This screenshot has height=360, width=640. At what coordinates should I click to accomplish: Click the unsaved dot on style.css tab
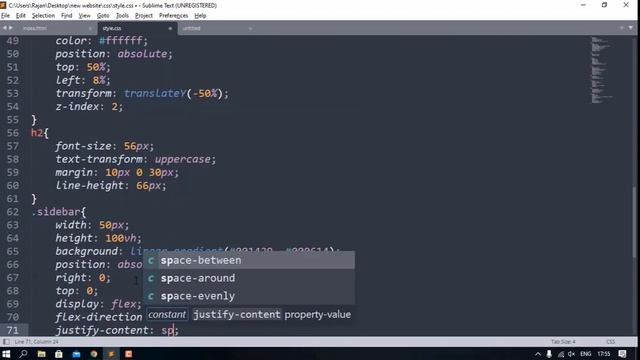[x=170, y=28]
